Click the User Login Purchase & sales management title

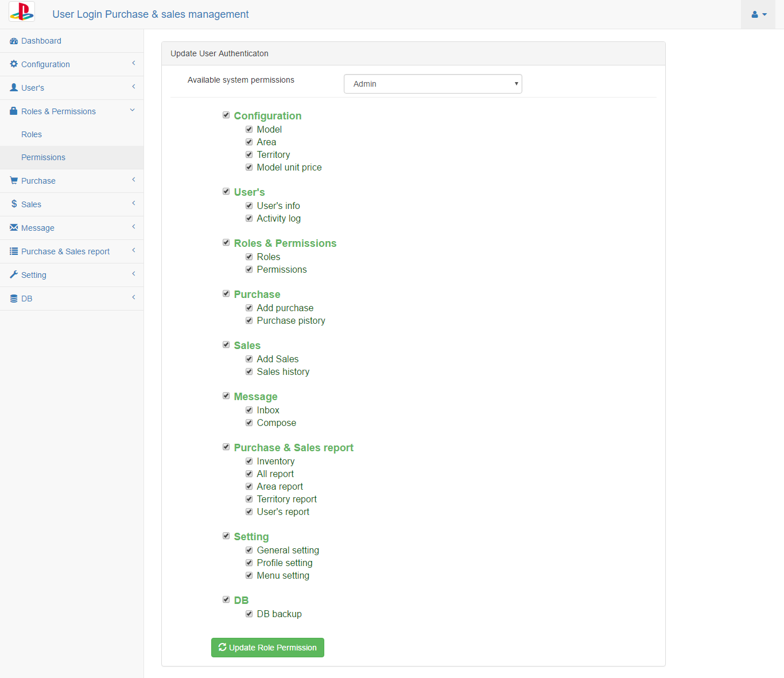150,14
